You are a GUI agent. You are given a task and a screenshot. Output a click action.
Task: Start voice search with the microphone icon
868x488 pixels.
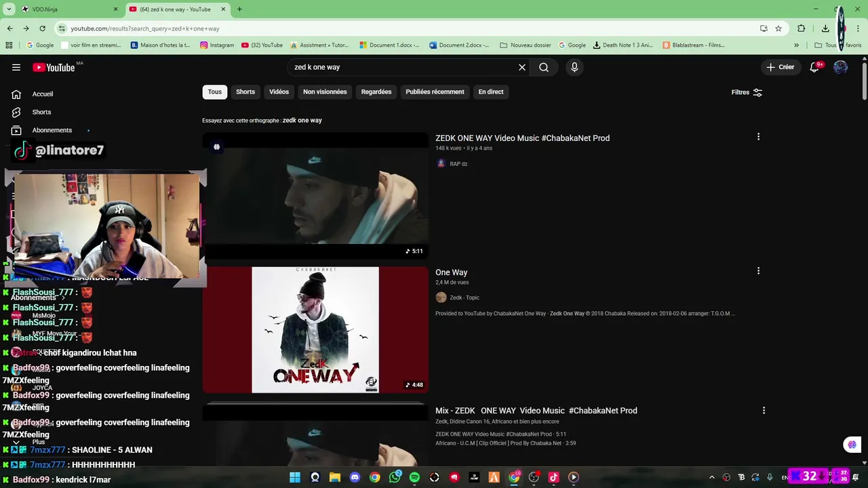coord(574,67)
